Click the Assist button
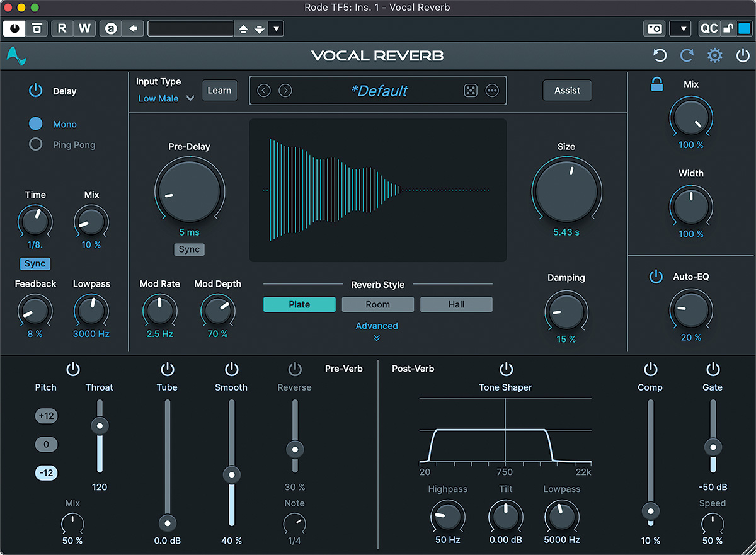This screenshot has width=756, height=555. click(567, 90)
